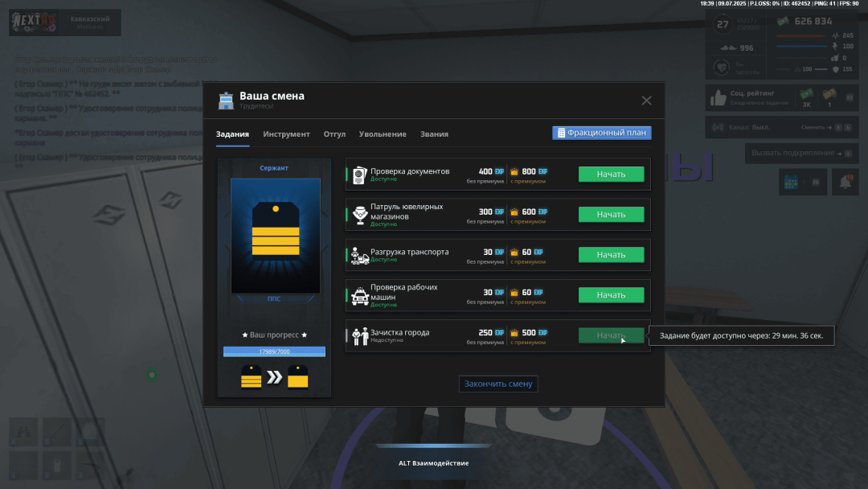Click the Next RP logo
Screen dimensions: 868x489
(x=35, y=23)
